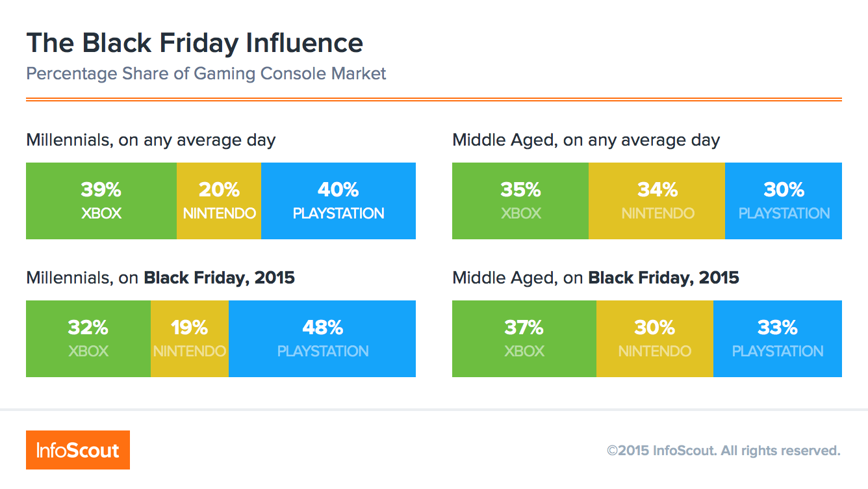The width and height of the screenshot is (868, 489).
Task: Click Middle Aged on Black Friday, 2015 heading
Action: 596,278
